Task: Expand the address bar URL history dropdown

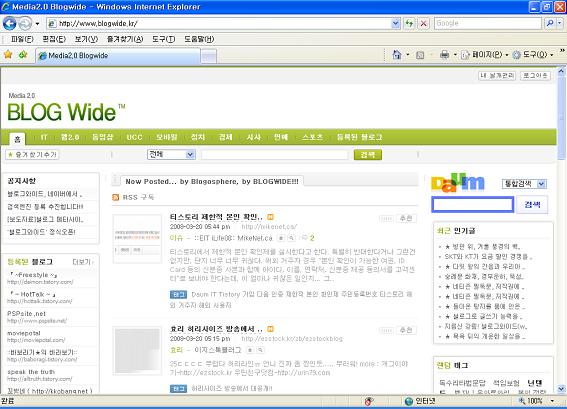Action: [x=396, y=24]
